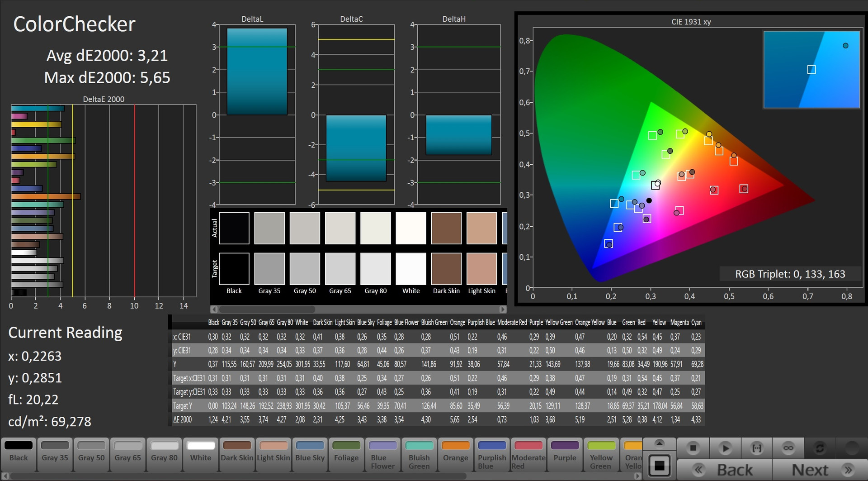
Task: Select the Purple color patch button
Action: point(565,454)
